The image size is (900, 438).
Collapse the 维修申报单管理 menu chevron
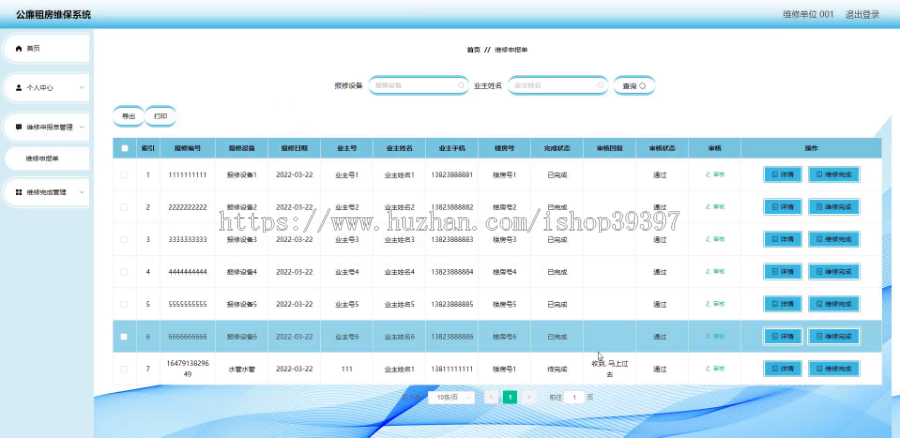tap(82, 127)
